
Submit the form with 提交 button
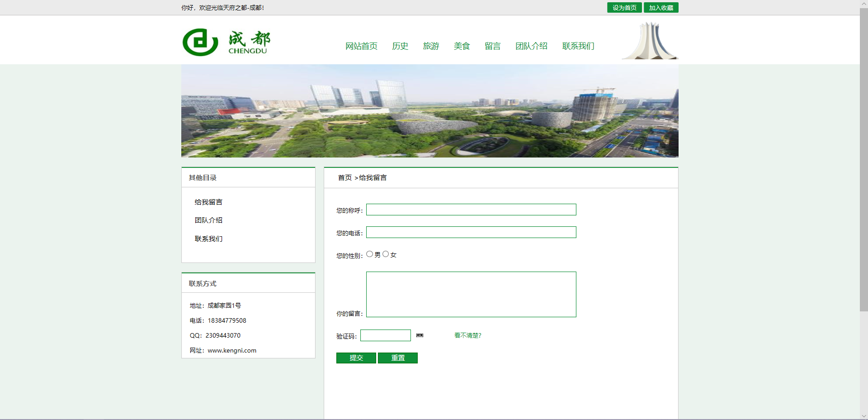click(356, 358)
